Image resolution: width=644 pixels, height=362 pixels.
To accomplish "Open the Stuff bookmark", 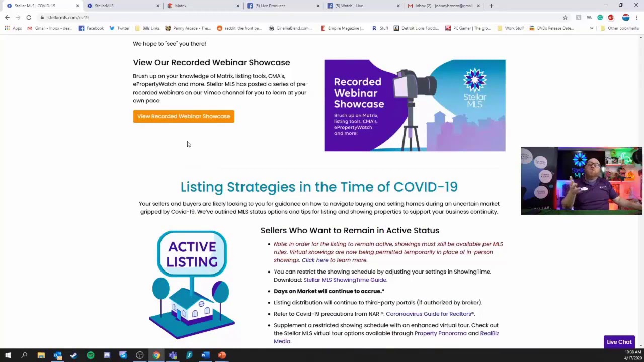I will tap(380, 28).
